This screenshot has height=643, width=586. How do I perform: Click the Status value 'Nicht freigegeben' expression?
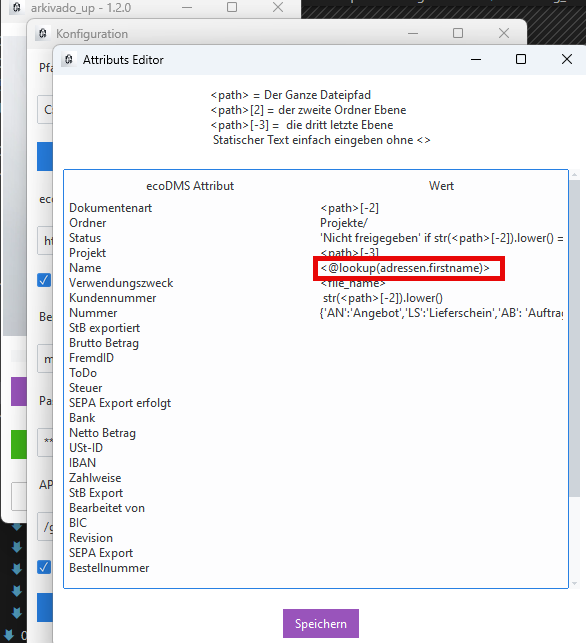tap(441, 238)
